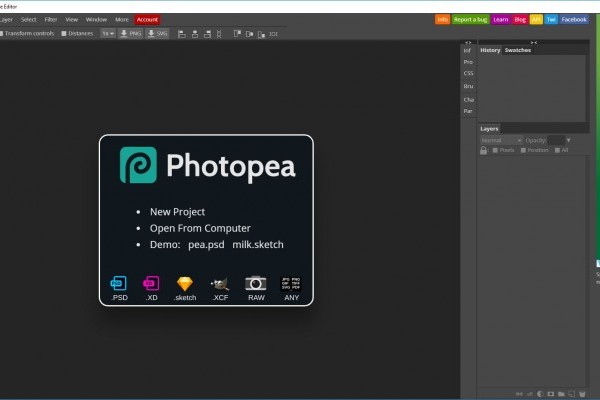Toggle the lock All checkbox

click(x=558, y=150)
